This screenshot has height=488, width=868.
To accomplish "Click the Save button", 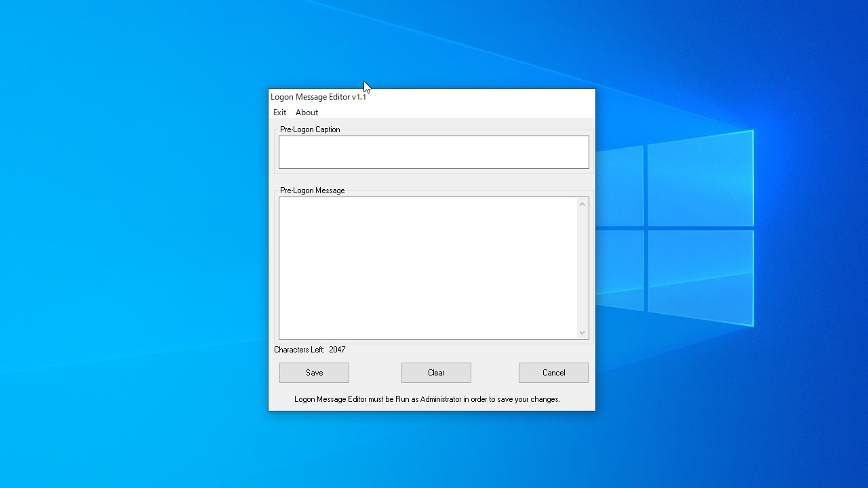I will click(314, 373).
